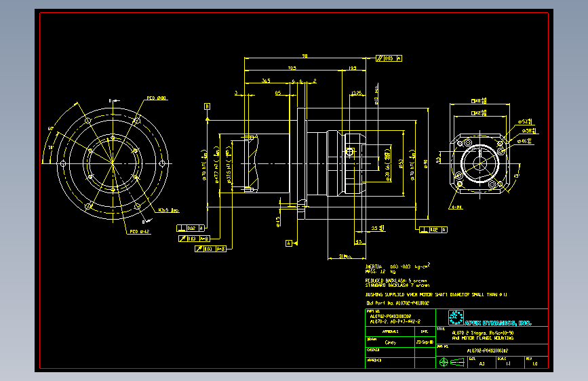
Task: Click the 60° angle dimension
Action: pyautogui.click(x=51, y=129)
